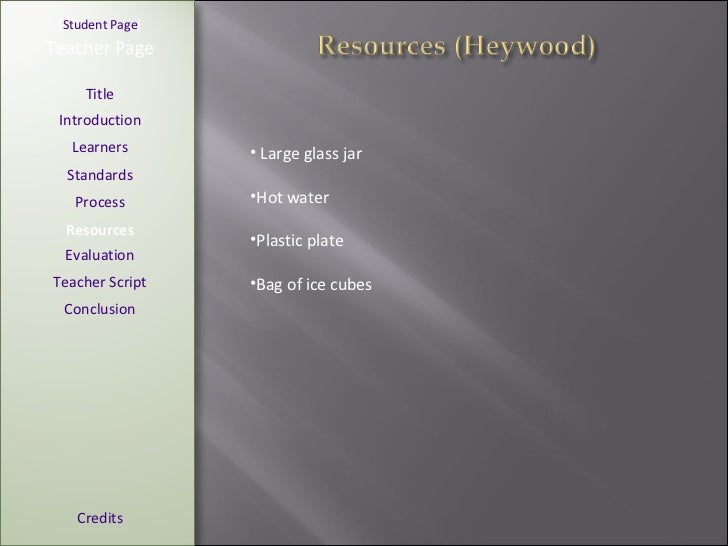This screenshot has height=546, width=728.
Task: Click the "Resources (Heywood)" slide title
Action: (457, 46)
